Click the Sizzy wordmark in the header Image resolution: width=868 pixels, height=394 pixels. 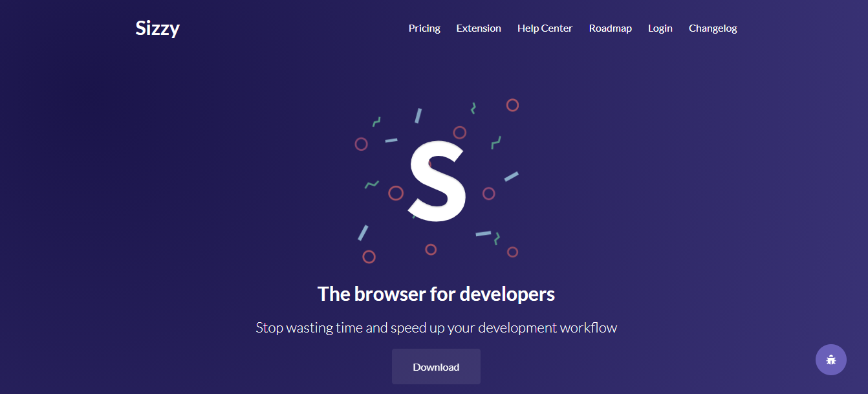click(157, 28)
